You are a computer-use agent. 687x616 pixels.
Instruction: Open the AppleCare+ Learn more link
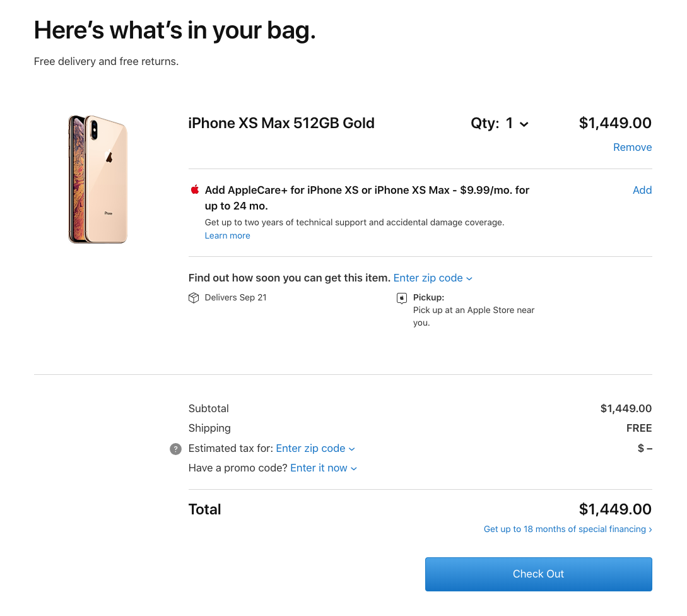[x=227, y=235]
